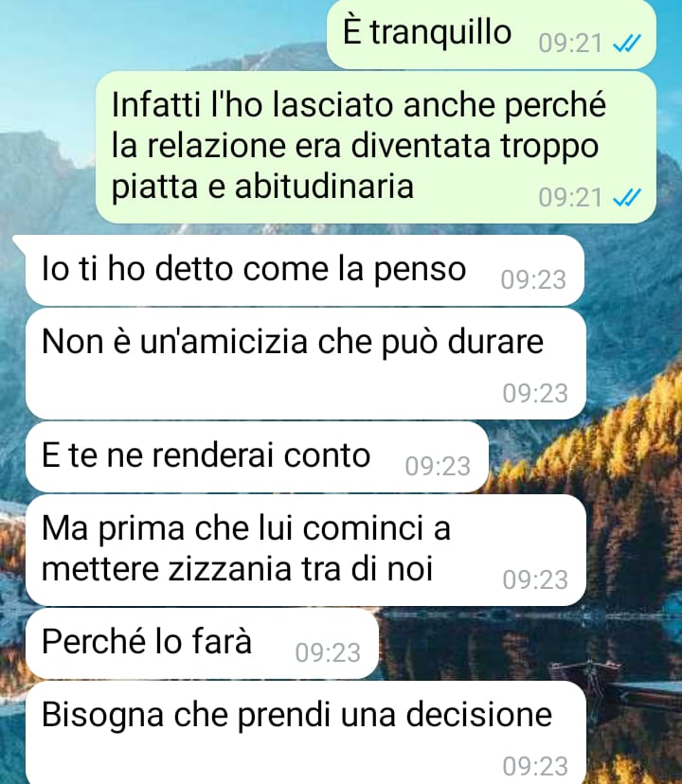Screen dimensions: 682x784
Task: Click the blue read ticks on the 'piatta e abitudinaria' message
Action: (627, 198)
